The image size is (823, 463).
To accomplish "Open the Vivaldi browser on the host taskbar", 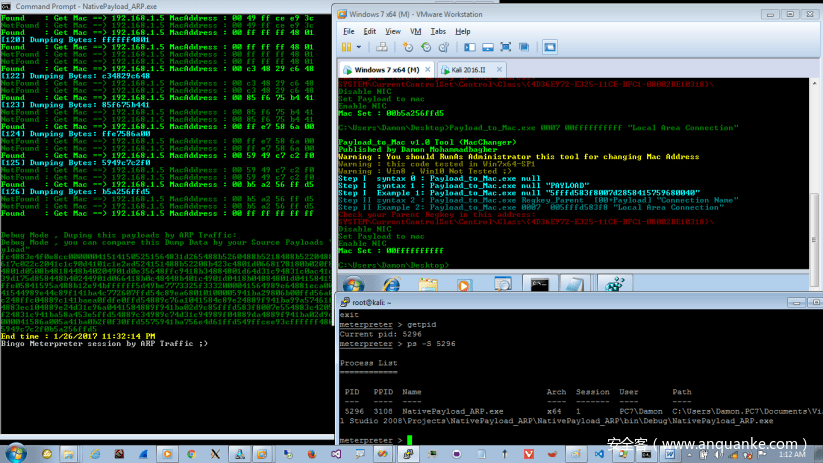I will click(x=529, y=454).
